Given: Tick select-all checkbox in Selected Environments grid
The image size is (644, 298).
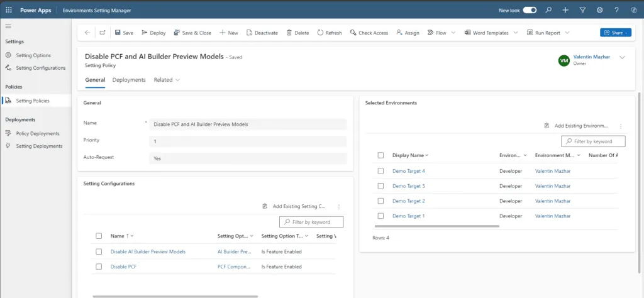Looking at the screenshot, I should coord(380,155).
